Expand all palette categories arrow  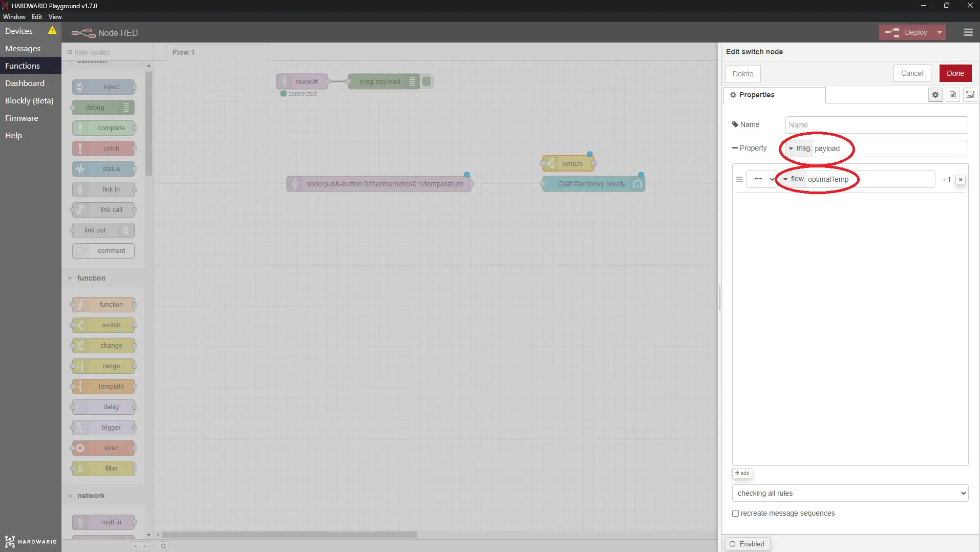coord(145,546)
